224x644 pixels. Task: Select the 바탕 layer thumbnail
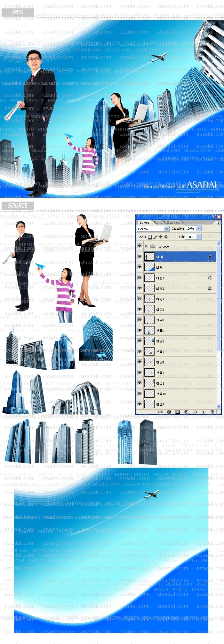pos(149,267)
